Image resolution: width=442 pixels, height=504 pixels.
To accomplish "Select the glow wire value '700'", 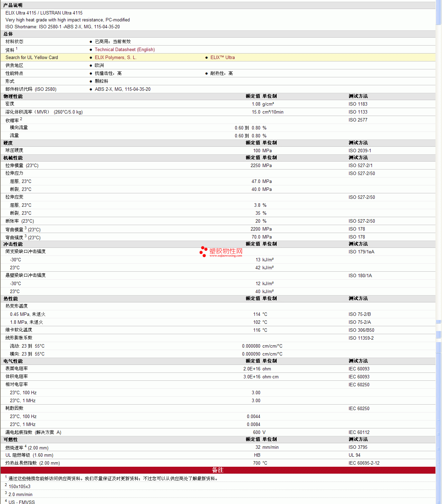I will (257, 463).
